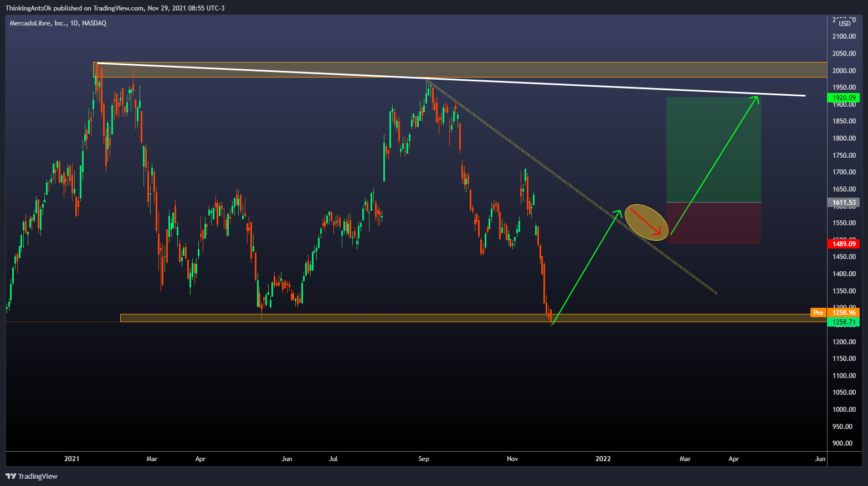Click the red 1489.09 price tag
The width and height of the screenshot is (868, 486).
click(844, 244)
